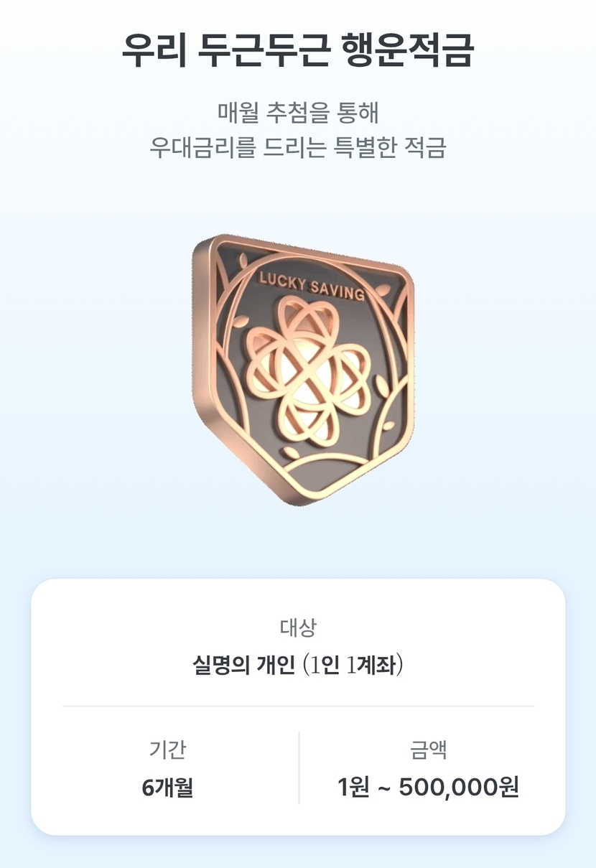Click the 금액 label
The image size is (596, 868).
pos(429,750)
